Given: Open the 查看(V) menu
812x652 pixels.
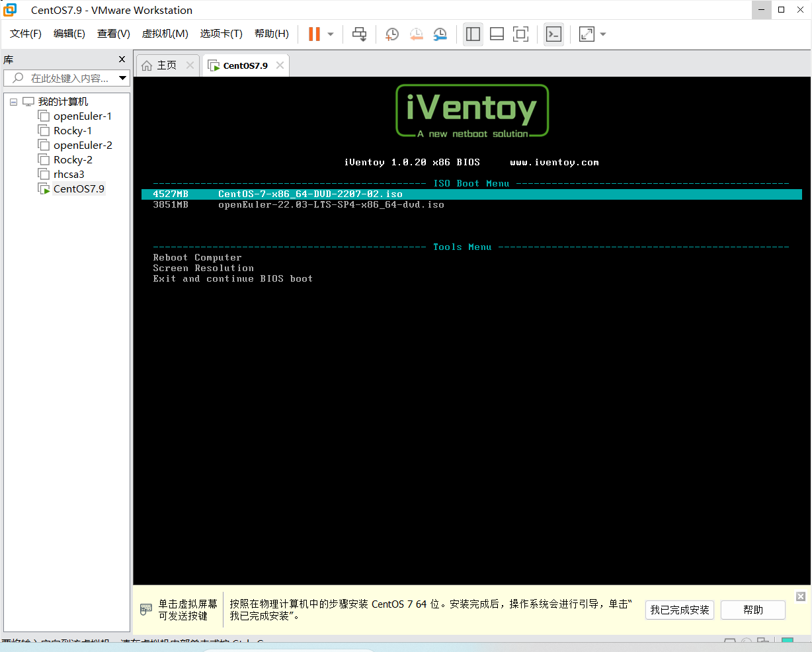Looking at the screenshot, I should point(114,34).
